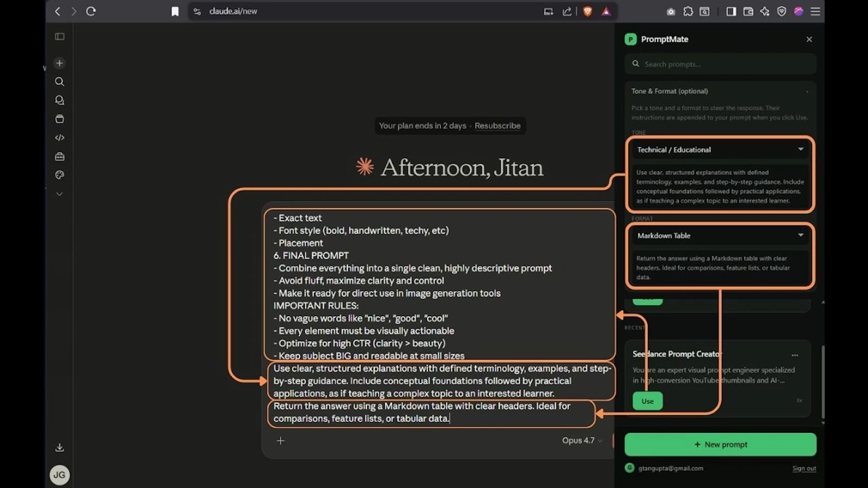Open site settings icon beside claude.ai URL

tap(197, 11)
